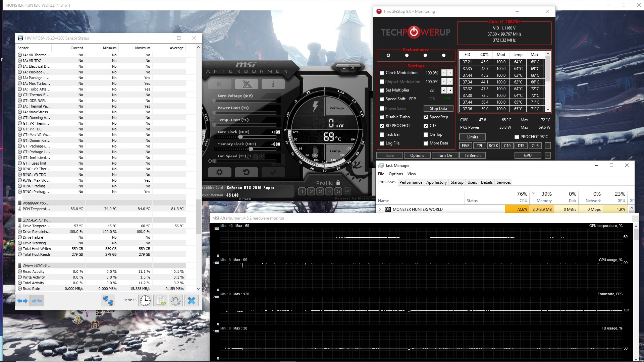
Task: Open Task Manager Options menu
Action: [396, 174]
